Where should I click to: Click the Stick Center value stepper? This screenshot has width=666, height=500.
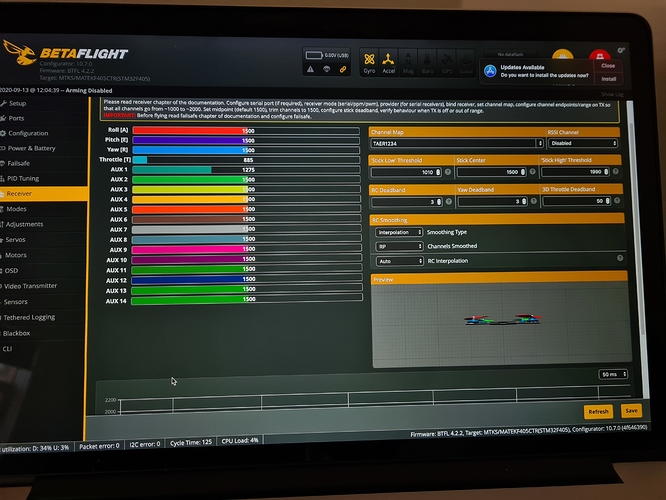[523, 172]
